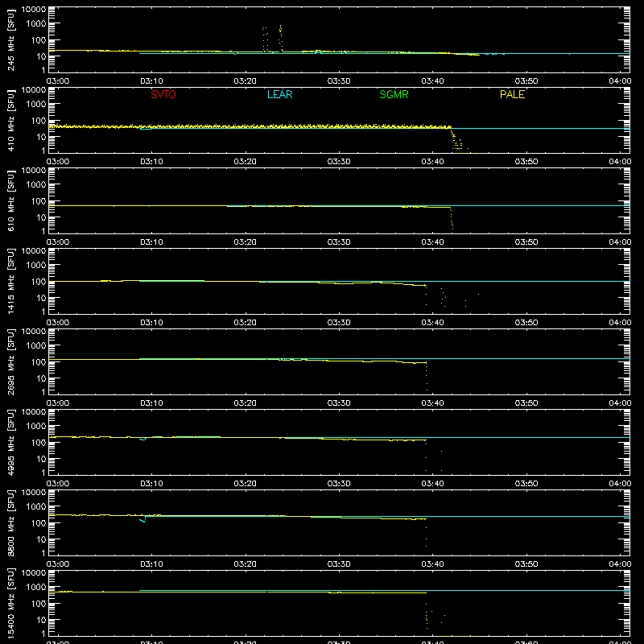Click the 8800 MHz panel's 03:30 time label
The height and width of the screenshot is (644, 644).
tap(339, 564)
